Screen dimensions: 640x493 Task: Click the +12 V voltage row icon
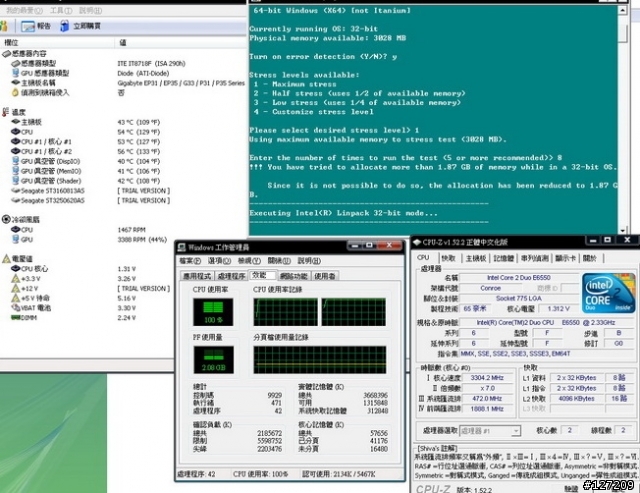tap(16, 288)
